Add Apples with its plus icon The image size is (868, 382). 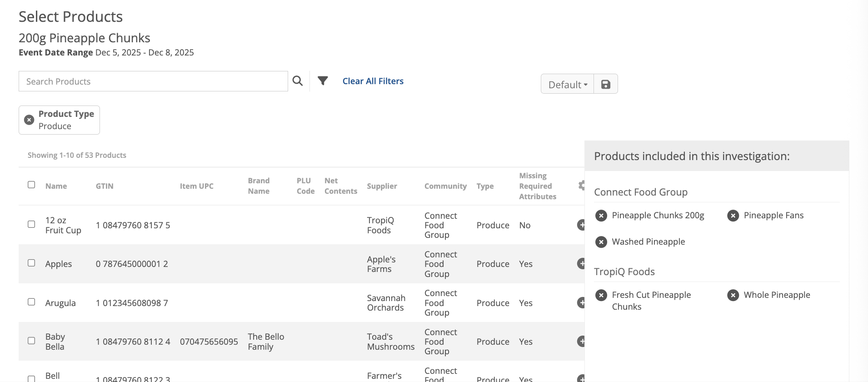click(x=581, y=263)
